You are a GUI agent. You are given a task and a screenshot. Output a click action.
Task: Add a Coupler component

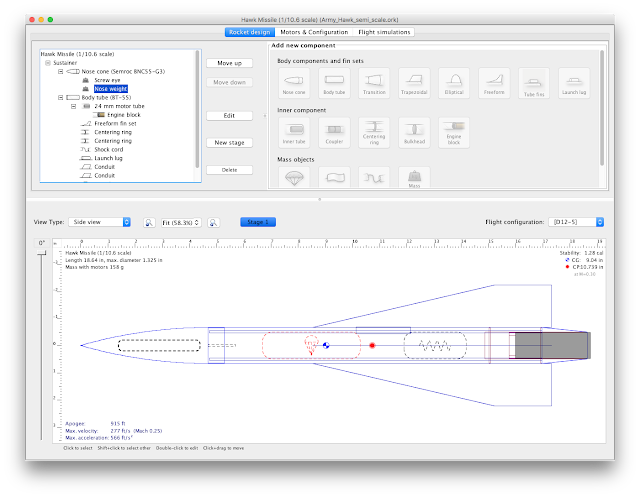point(334,133)
